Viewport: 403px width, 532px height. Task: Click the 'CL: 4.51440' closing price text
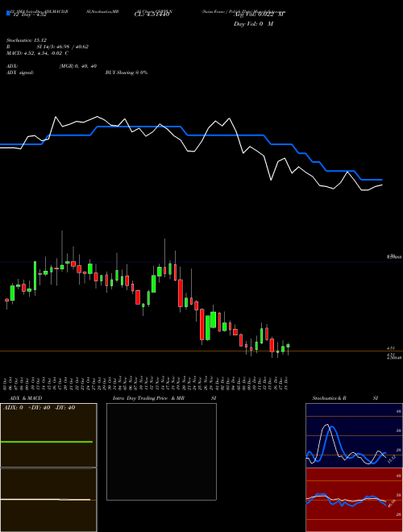[152, 15]
